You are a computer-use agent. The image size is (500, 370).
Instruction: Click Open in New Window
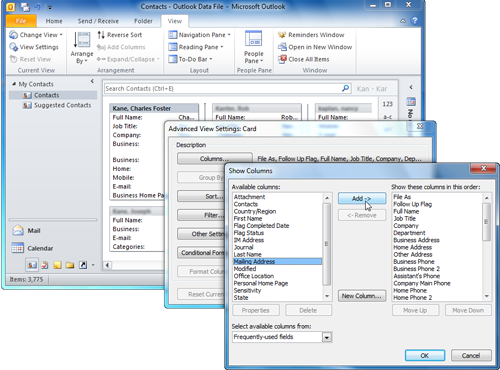pos(315,47)
